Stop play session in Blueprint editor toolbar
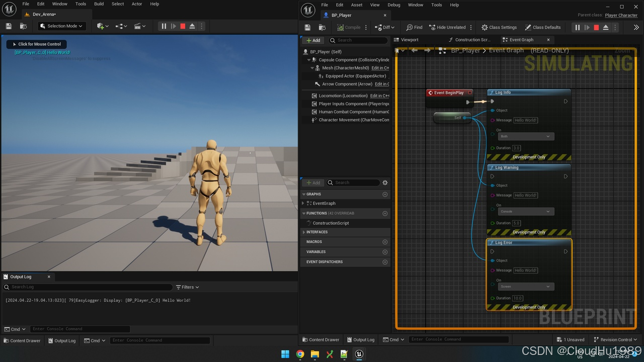The width and height of the screenshot is (644, 362). click(x=596, y=28)
